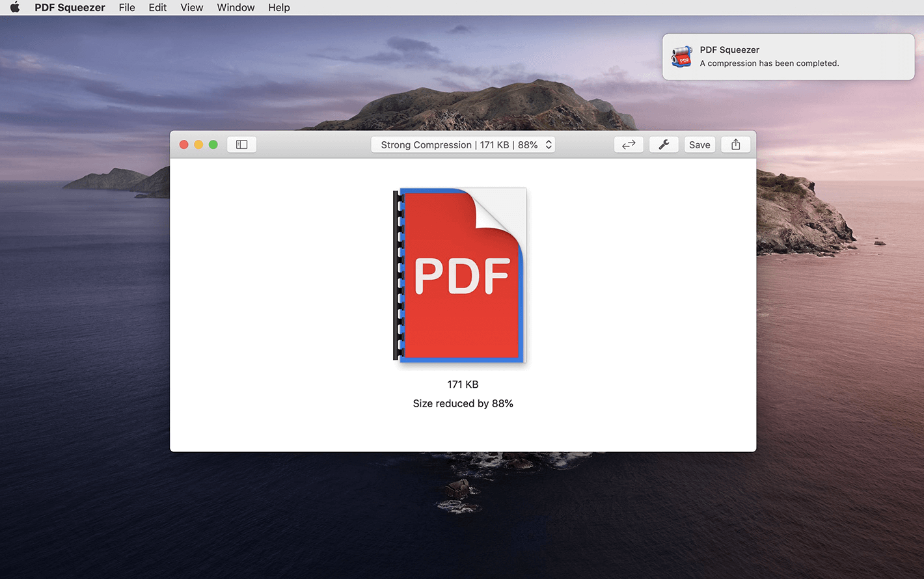Click the PDF Squeezer notification app icon
This screenshot has height=579, width=924.
coord(681,57)
